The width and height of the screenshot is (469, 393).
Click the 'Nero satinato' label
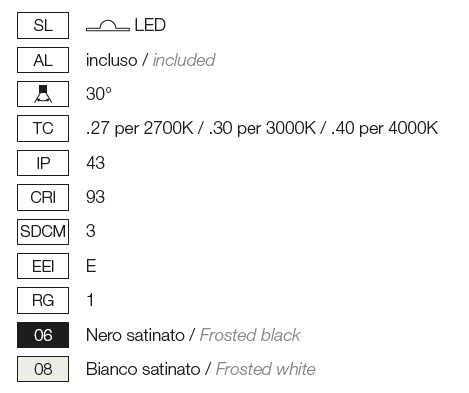point(135,335)
